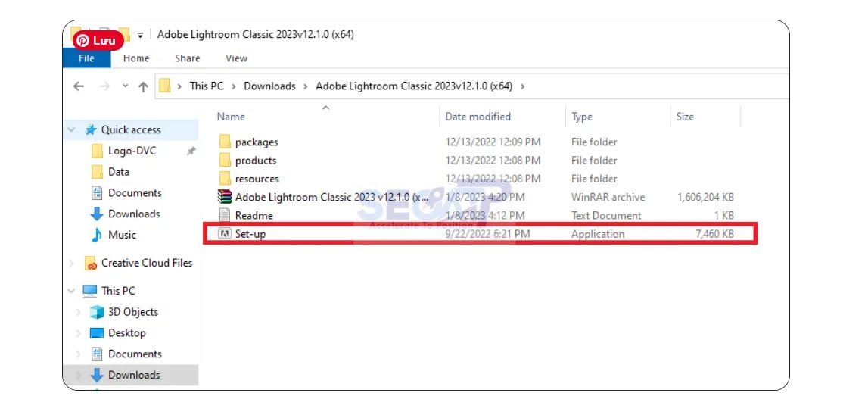Select Adobe Lightroom Classic 2023 archive name
Screen dimensions: 868x418
[332, 197]
